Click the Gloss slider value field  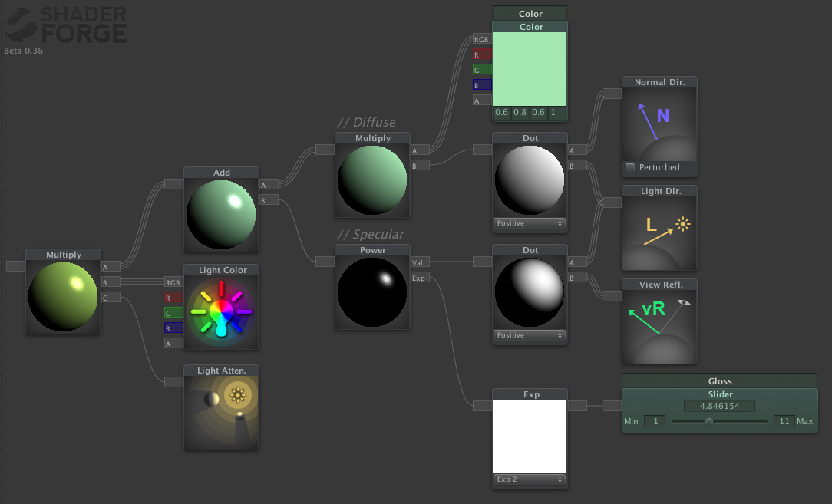[719, 406]
